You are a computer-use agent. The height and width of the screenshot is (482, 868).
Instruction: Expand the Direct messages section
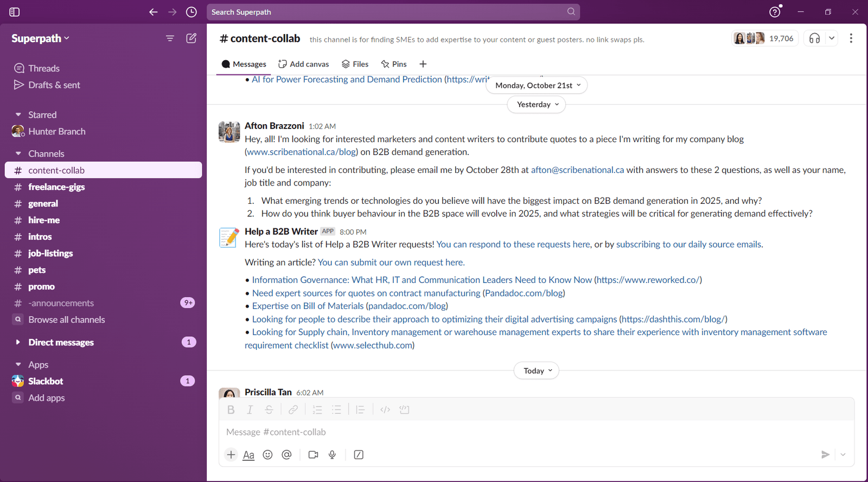pos(18,342)
